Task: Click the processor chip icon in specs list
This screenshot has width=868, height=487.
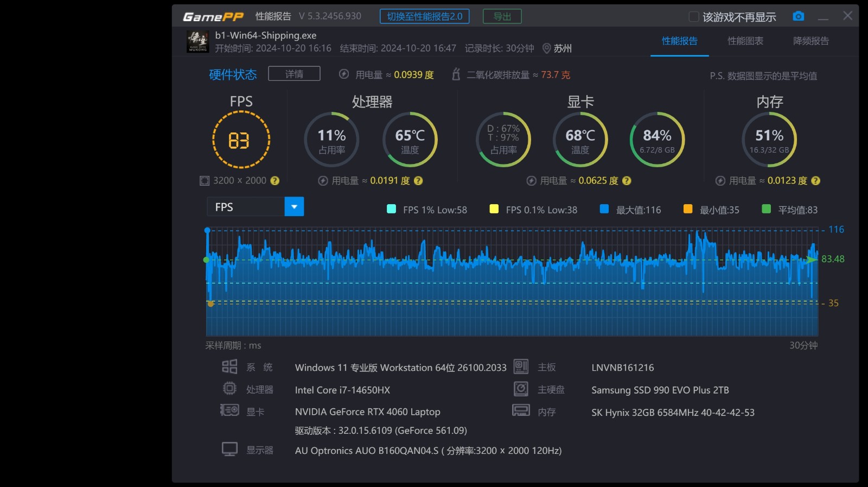Action: (229, 389)
